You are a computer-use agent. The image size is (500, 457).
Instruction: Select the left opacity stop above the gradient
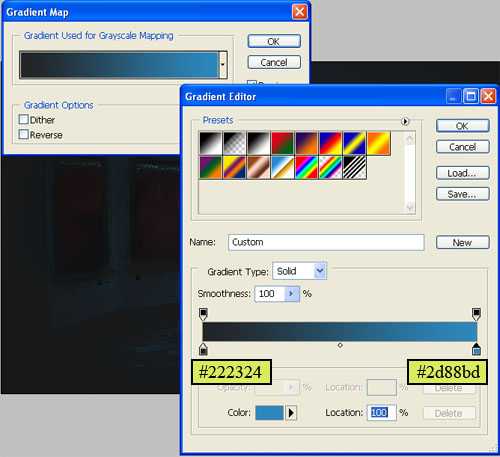coord(203,314)
